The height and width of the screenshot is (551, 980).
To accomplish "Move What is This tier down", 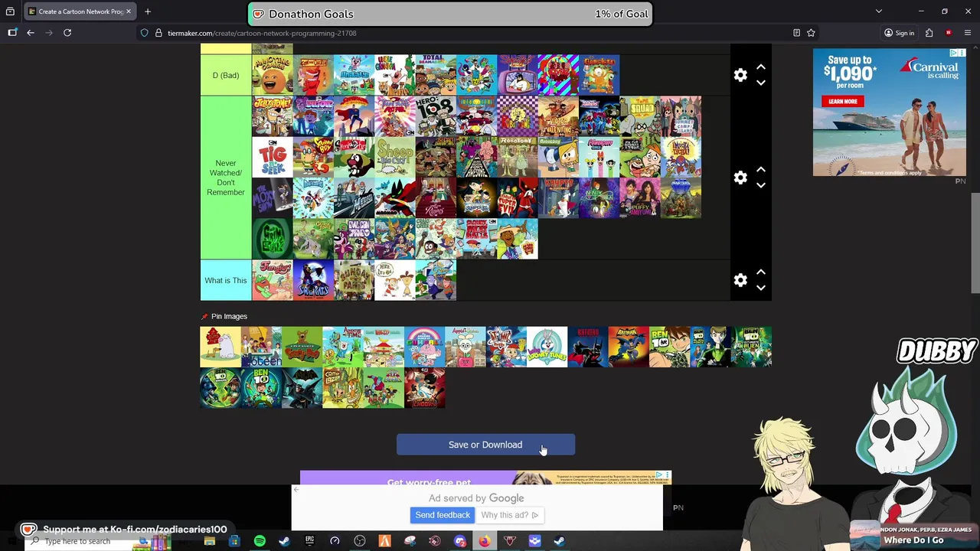I will click(761, 288).
